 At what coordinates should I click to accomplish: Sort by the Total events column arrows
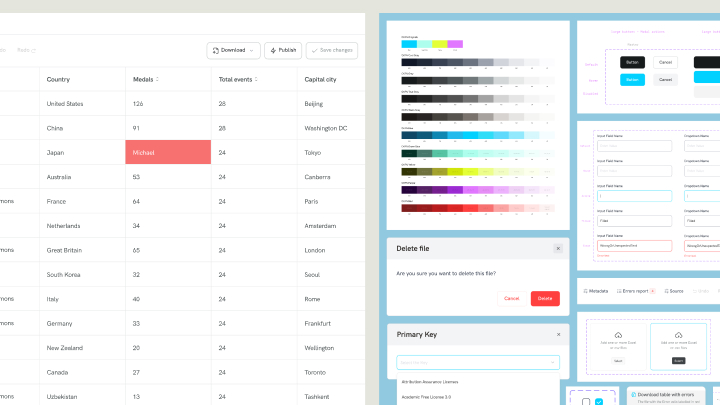point(256,79)
